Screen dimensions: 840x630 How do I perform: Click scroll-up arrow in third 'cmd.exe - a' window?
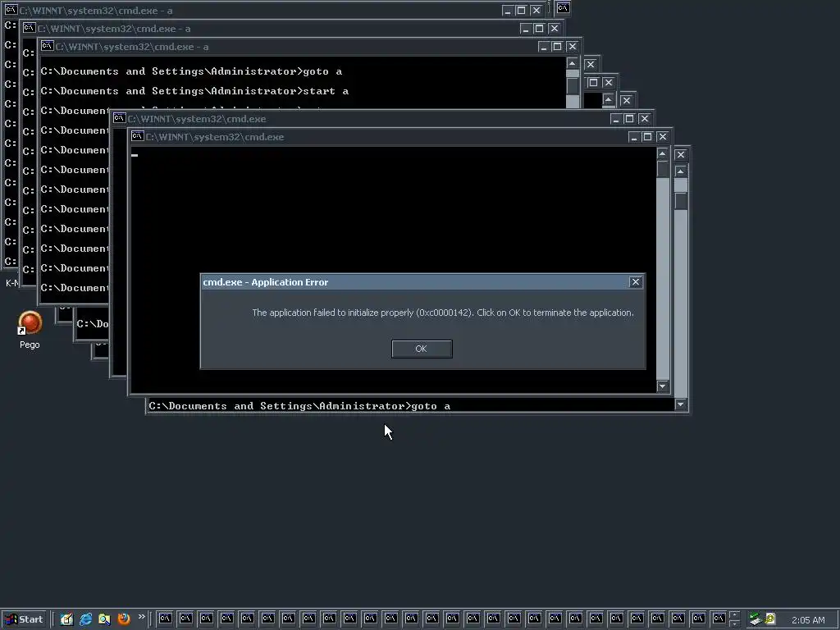[x=572, y=64]
